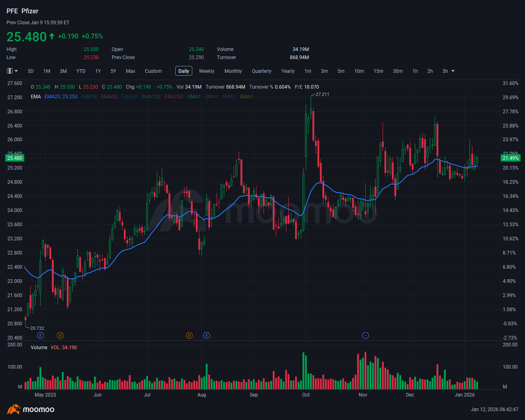Select the 3M time range
525x420 pixels.
click(63, 71)
